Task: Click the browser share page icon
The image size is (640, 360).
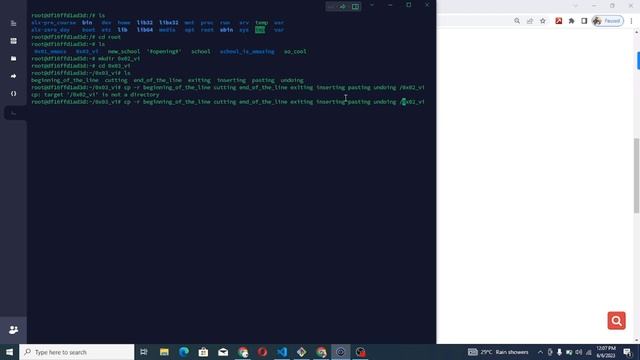Action: pyautogui.click(x=530, y=21)
